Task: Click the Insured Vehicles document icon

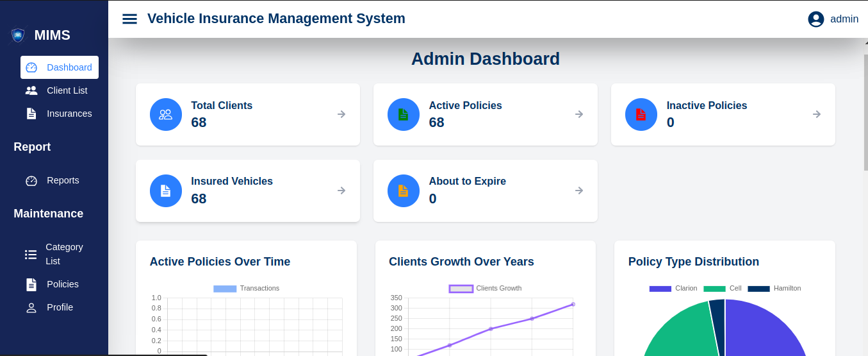Action: (x=166, y=191)
